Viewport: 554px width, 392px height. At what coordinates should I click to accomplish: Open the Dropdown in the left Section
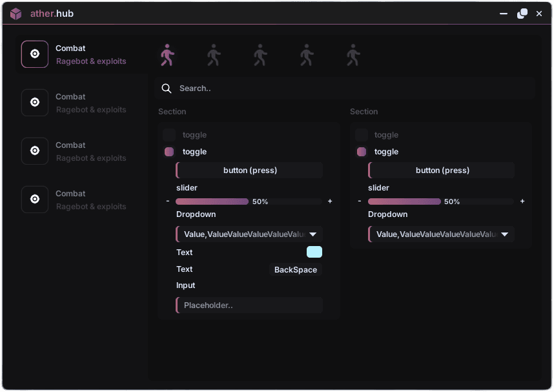(249, 234)
